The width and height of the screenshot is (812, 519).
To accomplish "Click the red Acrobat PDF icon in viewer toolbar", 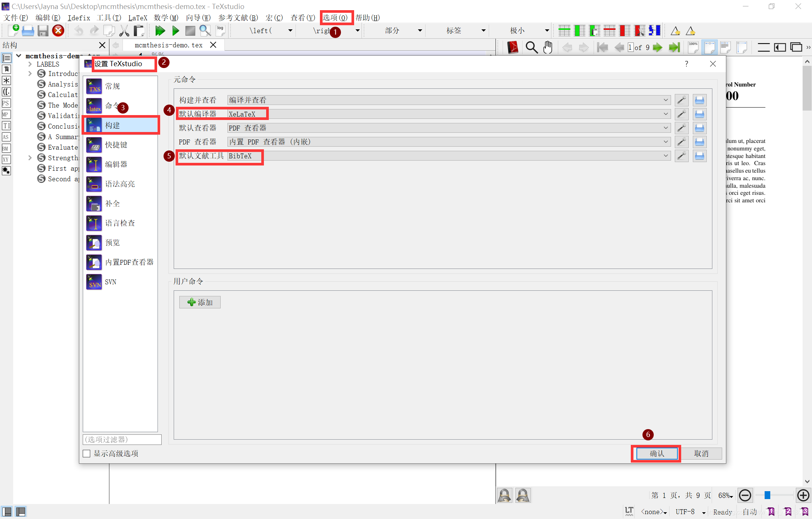I will click(x=512, y=47).
